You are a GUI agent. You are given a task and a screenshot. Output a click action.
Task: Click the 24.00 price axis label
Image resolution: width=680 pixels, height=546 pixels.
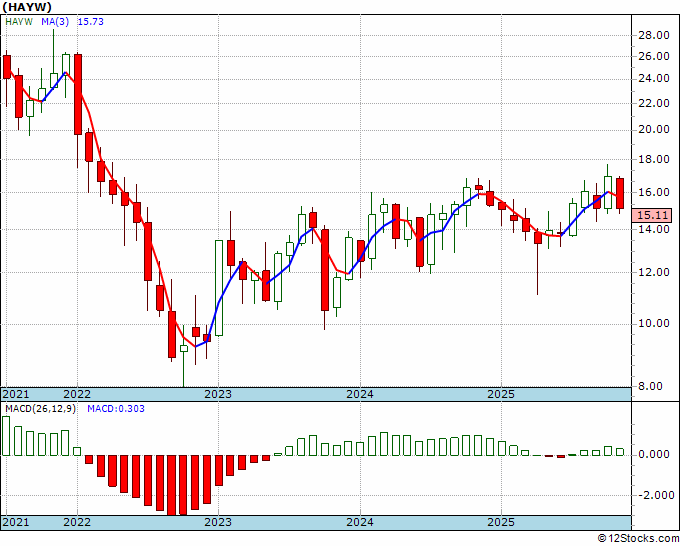pyautogui.click(x=654, y=78)
